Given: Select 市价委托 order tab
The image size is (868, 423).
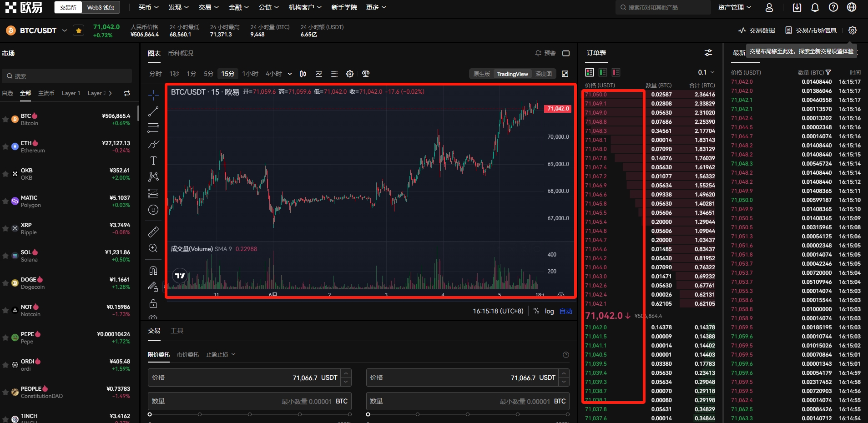Looking at the screenshot, I should (x=188, y=354).
